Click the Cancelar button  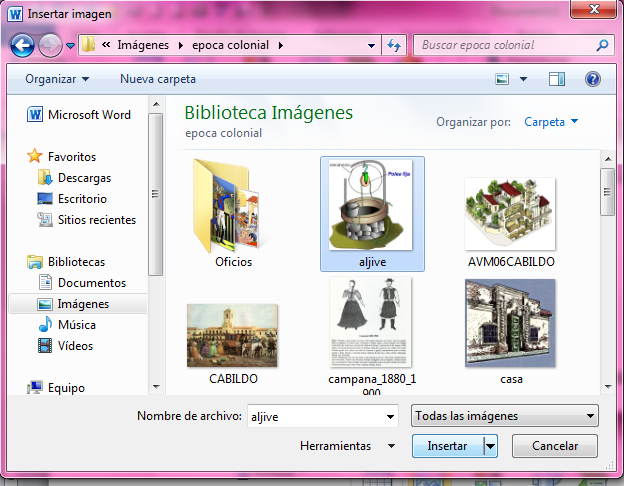tap(555, 446)
